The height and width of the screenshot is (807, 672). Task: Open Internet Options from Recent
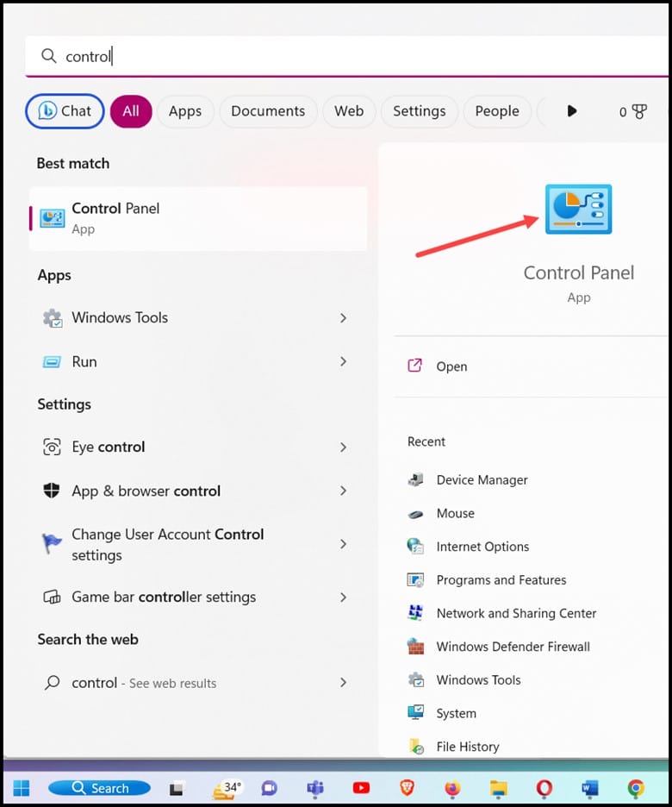482,547
